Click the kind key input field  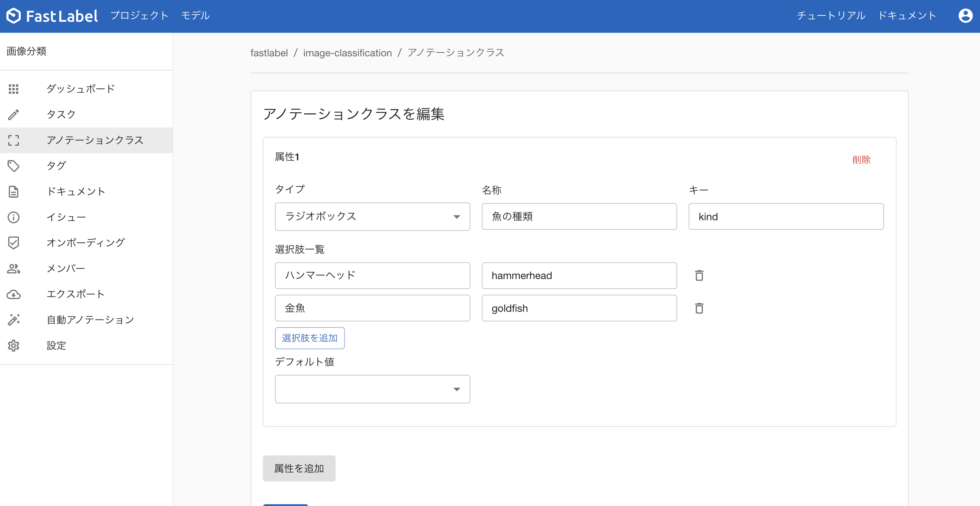(x=786, y=216)
